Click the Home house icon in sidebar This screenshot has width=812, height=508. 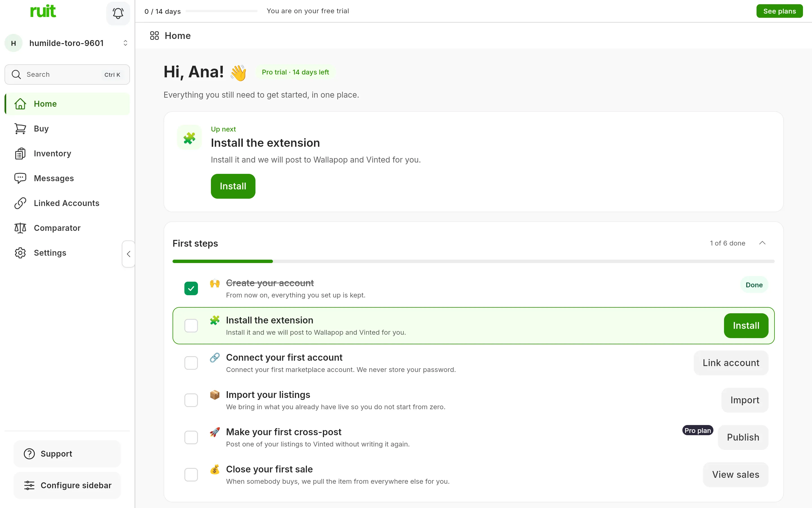20,104
